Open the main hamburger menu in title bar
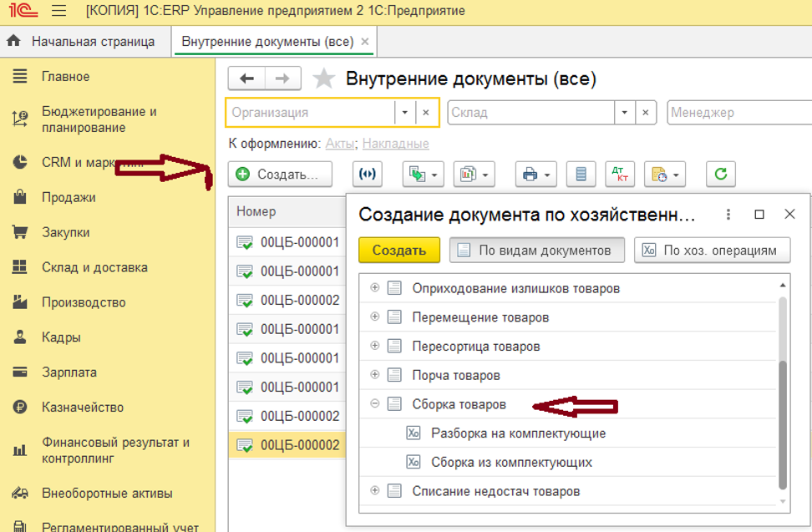Viewport: 812px width, 532px height. 59,10
